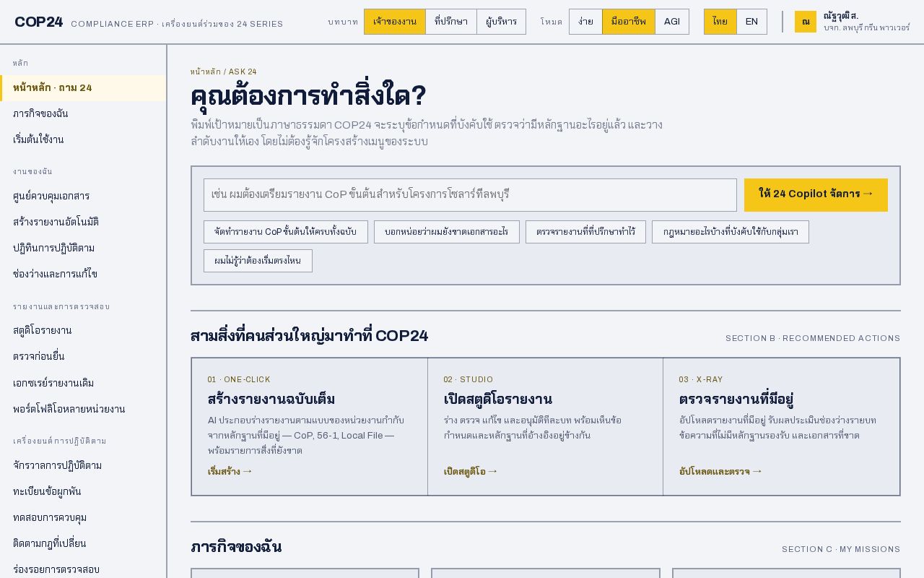Click อัปโหลดและตรวจ → link

click(720, 472)
